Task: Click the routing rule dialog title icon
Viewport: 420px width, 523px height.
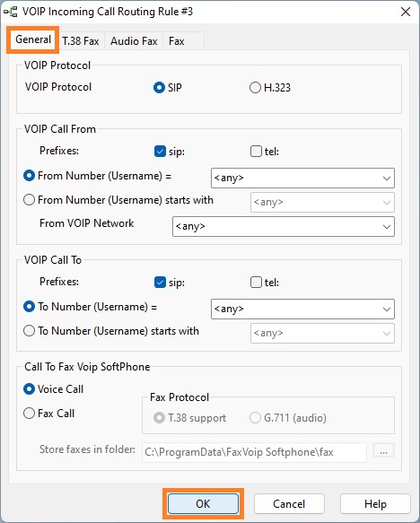Action: (11, 12)
